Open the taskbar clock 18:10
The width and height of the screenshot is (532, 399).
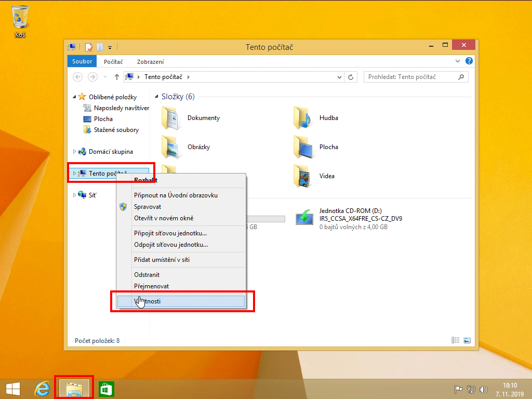pyautogui.click(x=510, y=390)
